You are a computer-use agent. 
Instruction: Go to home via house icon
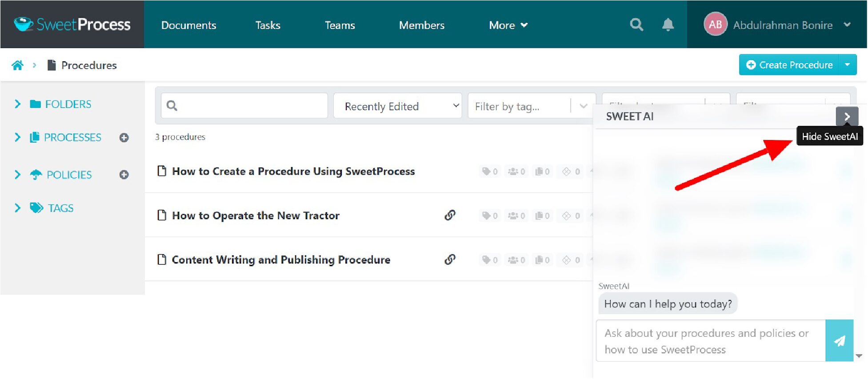coord(18,65)
